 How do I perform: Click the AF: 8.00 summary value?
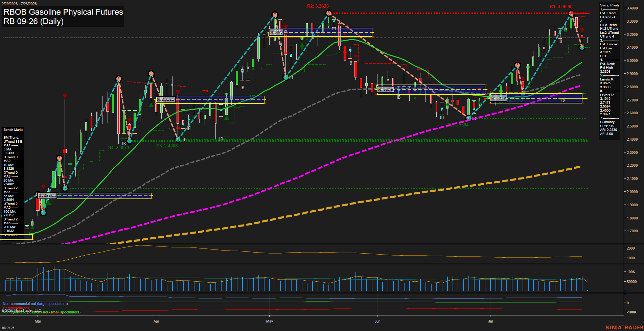click(606, 134)
